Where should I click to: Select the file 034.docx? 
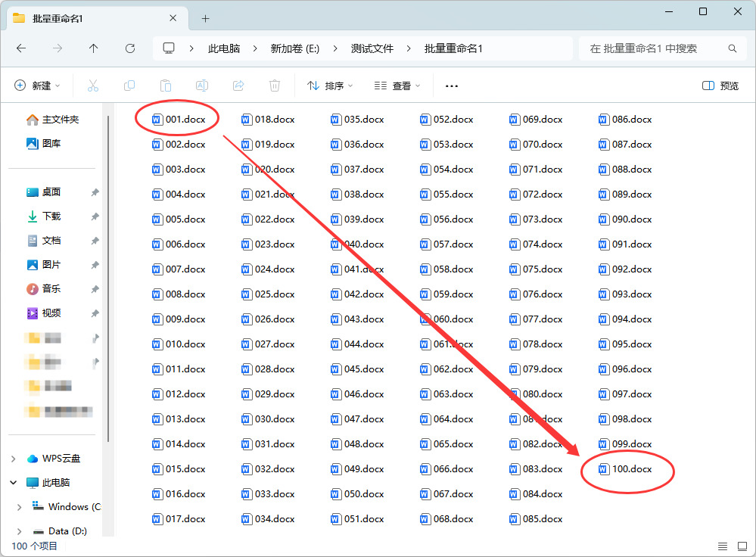click(268, 519)
